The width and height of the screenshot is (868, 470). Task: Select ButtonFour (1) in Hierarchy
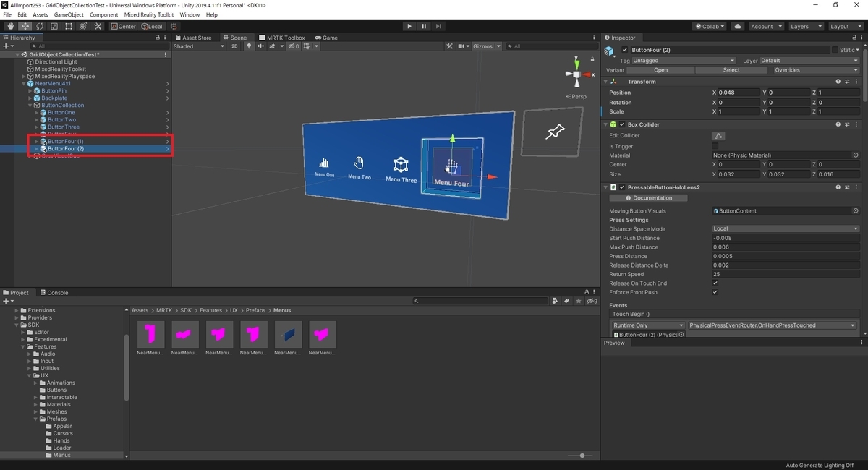coord(66,142)
